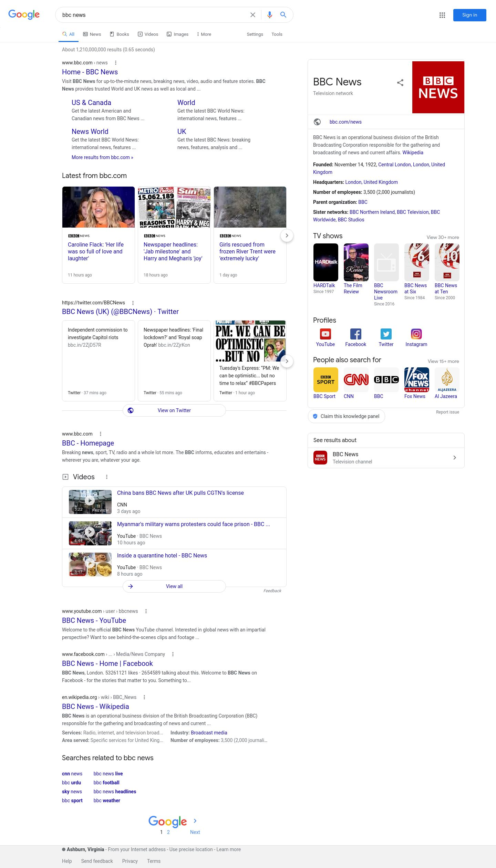Image resolution: width=496 pixels, height=868 pixels.
Task: Switch to the News tab
Action: [92, 34]
